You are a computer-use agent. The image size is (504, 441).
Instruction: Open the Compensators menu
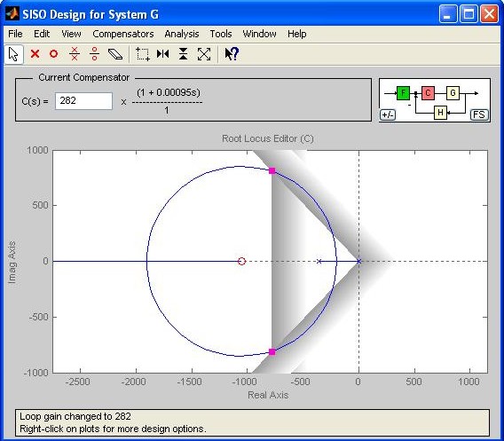123,34
